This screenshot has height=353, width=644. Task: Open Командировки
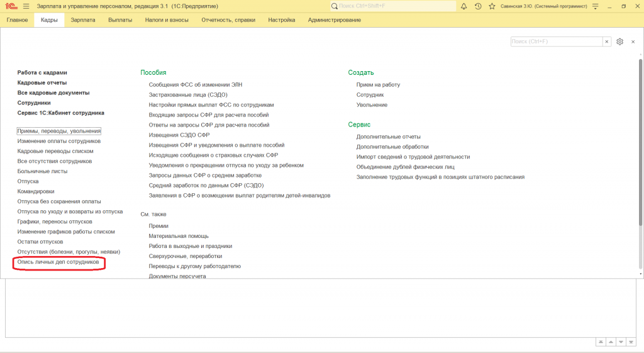click(x=36, y=191)
